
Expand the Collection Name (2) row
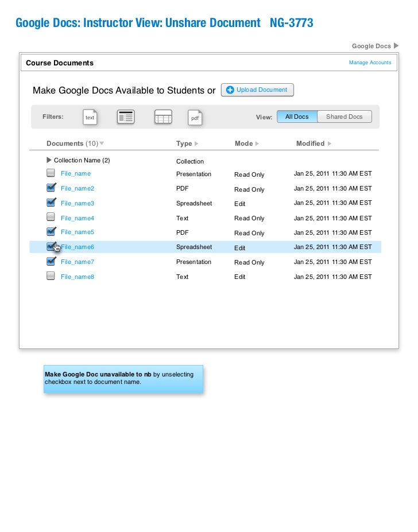(49, 160)
